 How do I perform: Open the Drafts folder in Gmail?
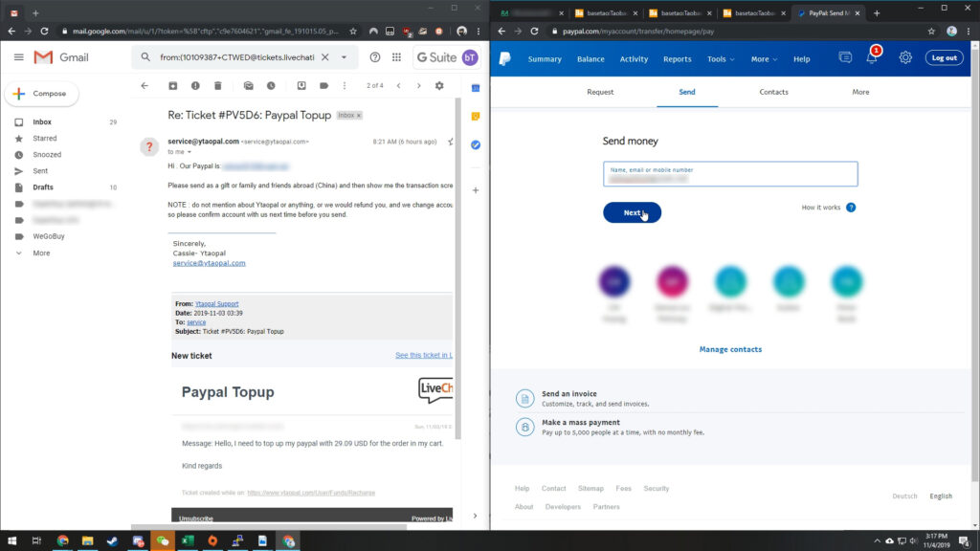point(43,187)
